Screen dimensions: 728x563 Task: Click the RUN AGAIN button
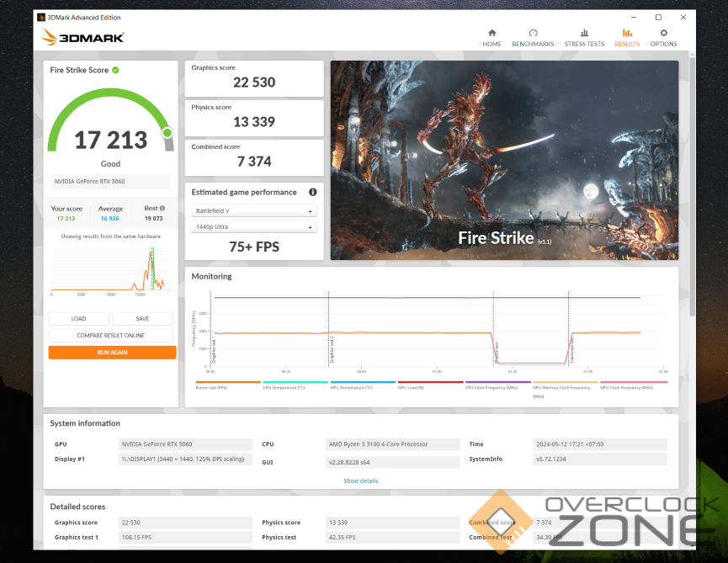[x=112, y=353]
